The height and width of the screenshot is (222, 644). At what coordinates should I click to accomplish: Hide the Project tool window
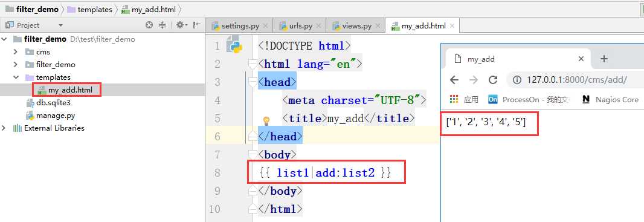click(x=197, y=25)
